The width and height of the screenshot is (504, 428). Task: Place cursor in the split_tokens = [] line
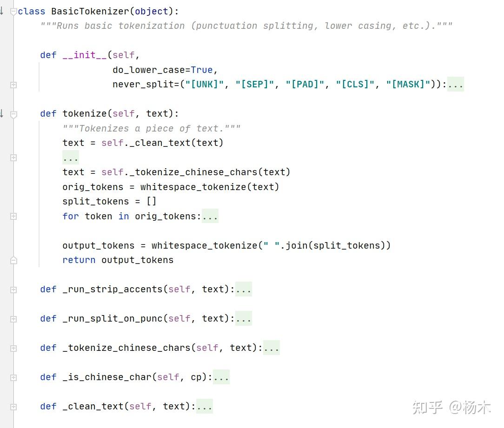pos(109,202)
